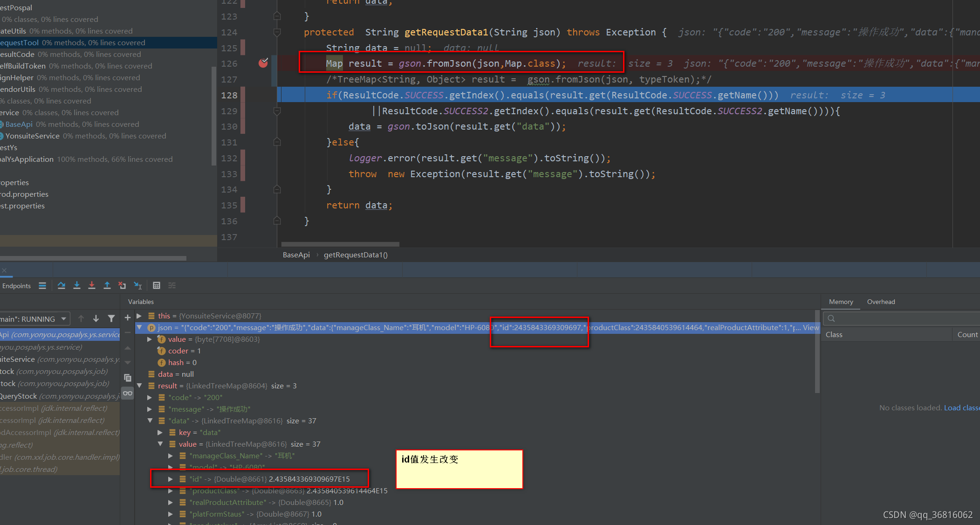Open the Evaluate Expression calculator icon

(157, 285)
